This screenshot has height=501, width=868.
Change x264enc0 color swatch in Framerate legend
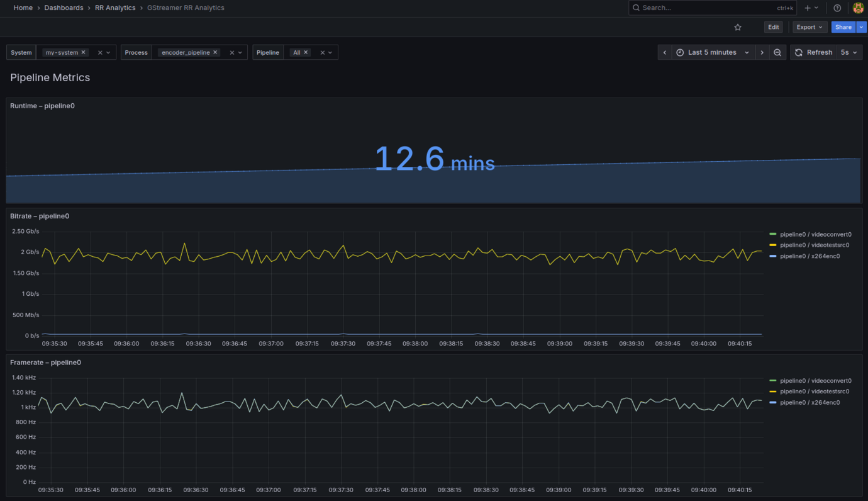(773, 402)
